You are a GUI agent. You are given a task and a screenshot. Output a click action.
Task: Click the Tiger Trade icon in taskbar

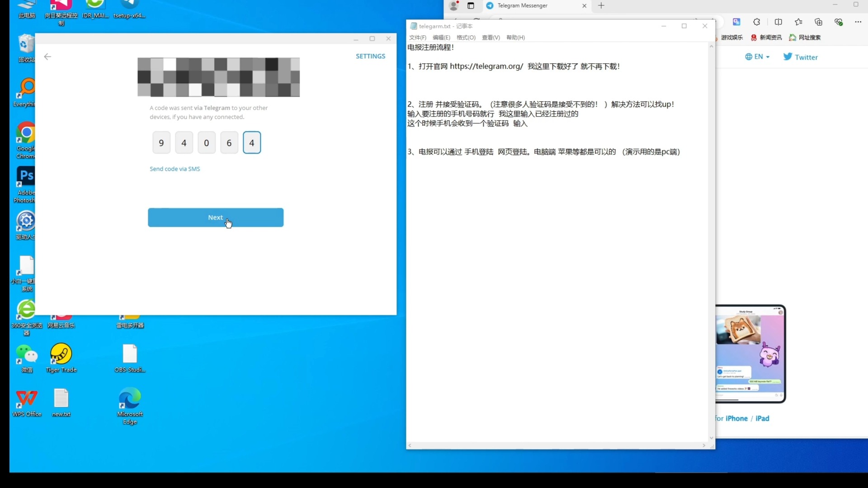[61, 356]
